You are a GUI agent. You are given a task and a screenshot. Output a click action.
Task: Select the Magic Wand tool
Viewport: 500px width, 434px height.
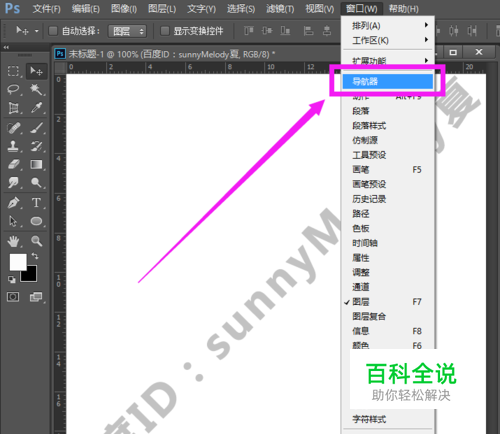click(x=36, y=89)
